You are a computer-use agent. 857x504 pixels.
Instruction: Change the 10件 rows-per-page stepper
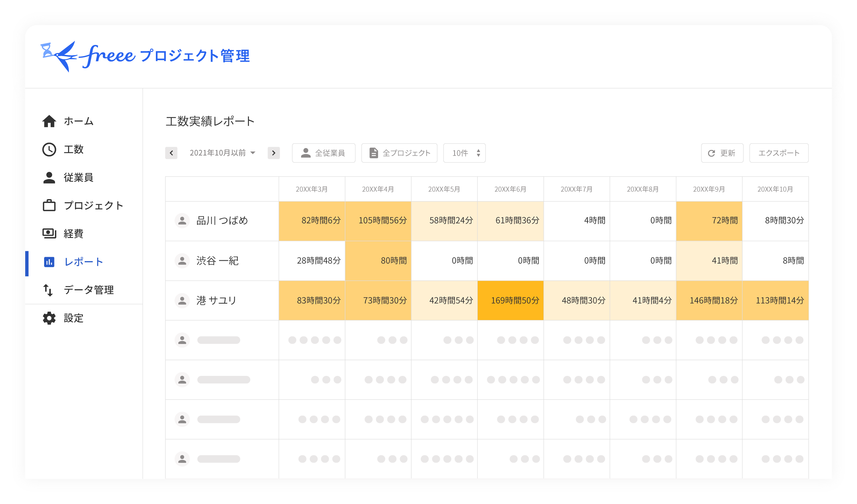click(x=464, y=153)
